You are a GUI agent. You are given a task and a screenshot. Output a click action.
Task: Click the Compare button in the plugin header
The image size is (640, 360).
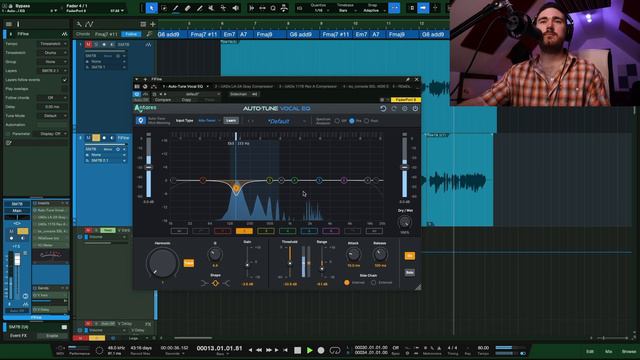click(163, 100)
